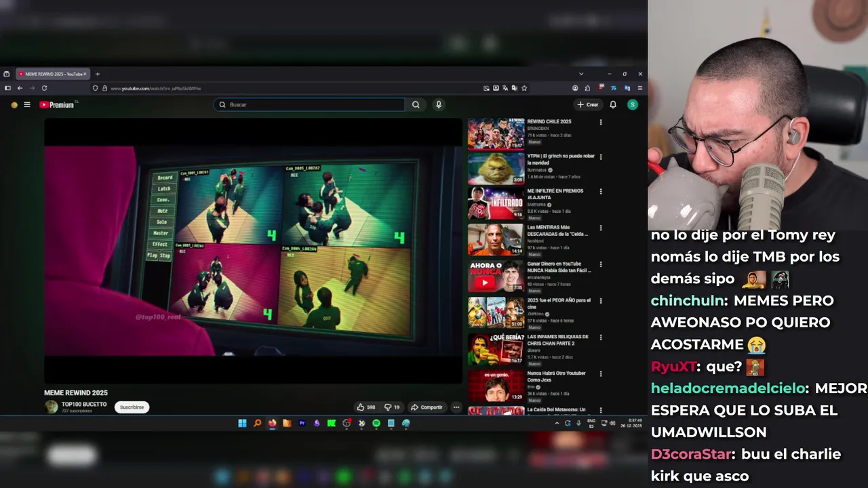
Task: Subscribe with the Suscribirse button
Action: click(132, 407)
